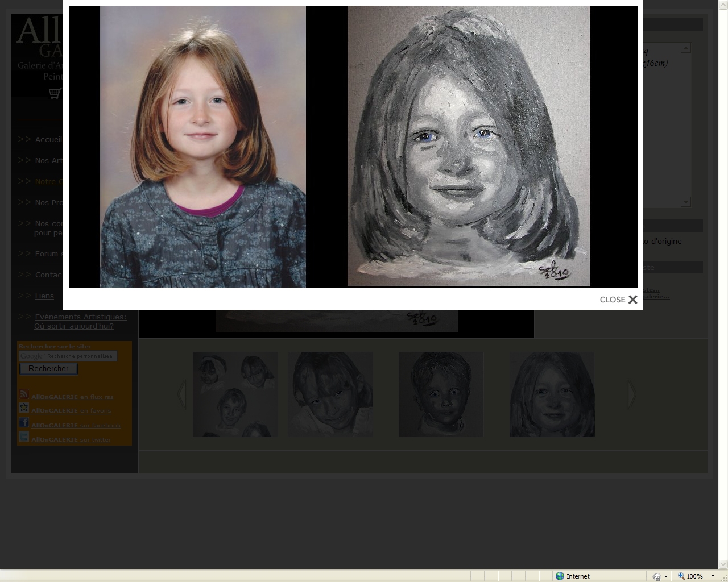728x582 pixels.
Task: Open the zoom 100% dropdown arrow
Action: pos(713,576)
